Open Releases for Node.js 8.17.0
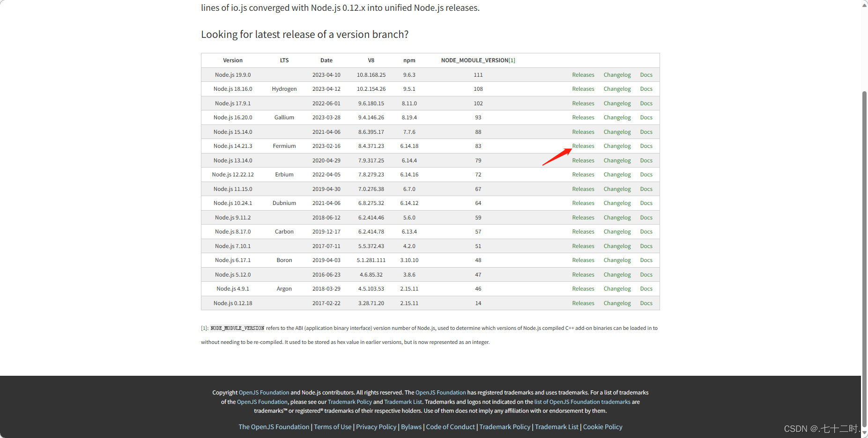 coord(583,232)
